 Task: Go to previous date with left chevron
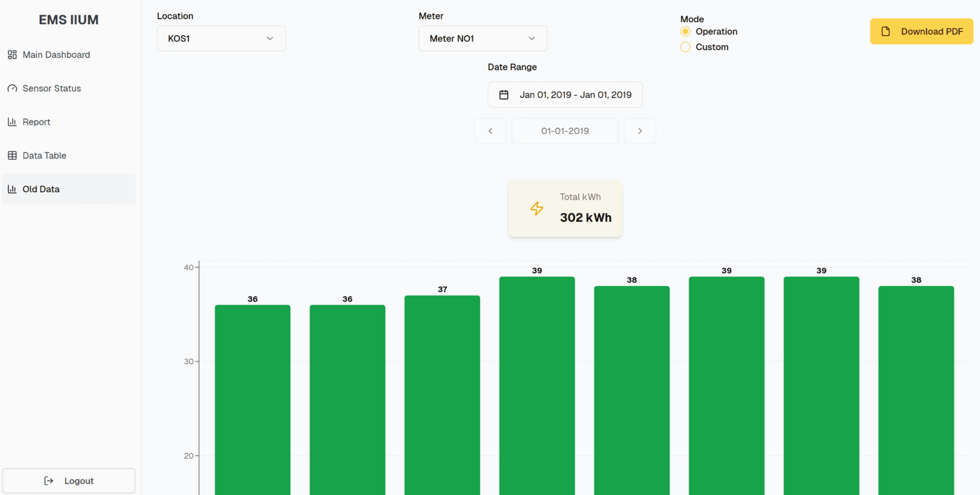coord(490,131)
